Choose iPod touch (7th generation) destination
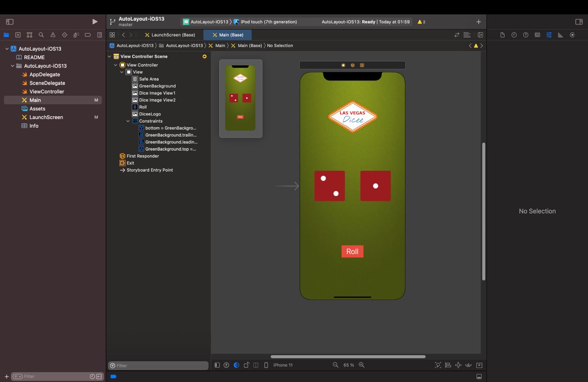The height and width of the screenshot is (382, 588). click(266, 22)
